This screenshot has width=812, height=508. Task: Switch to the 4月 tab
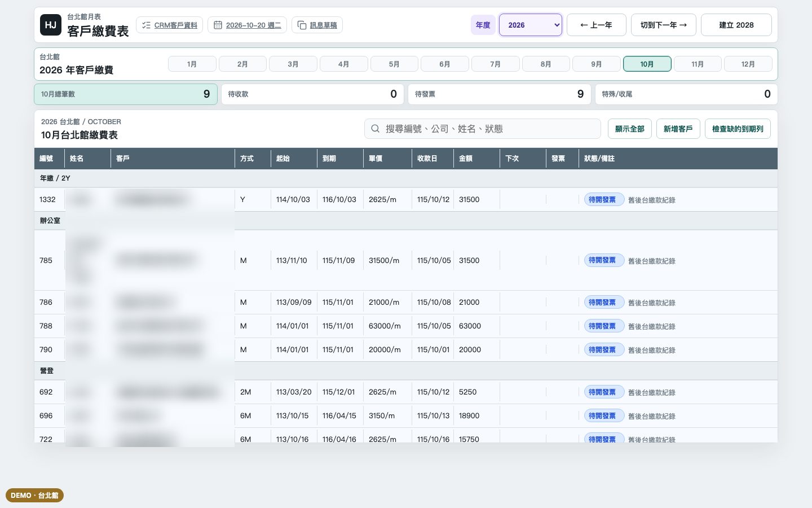point(344,64)
